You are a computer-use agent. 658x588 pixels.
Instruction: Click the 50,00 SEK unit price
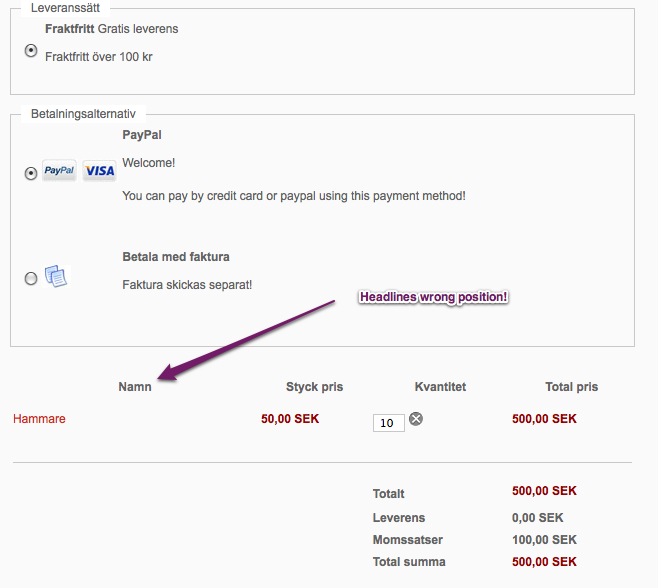(290, 419)
